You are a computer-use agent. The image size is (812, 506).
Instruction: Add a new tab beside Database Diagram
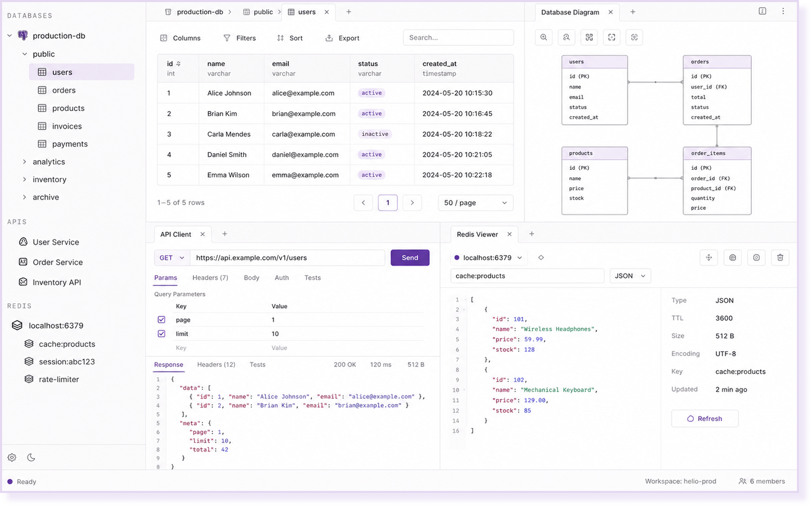pyautogui.click(x=633, y=12)
